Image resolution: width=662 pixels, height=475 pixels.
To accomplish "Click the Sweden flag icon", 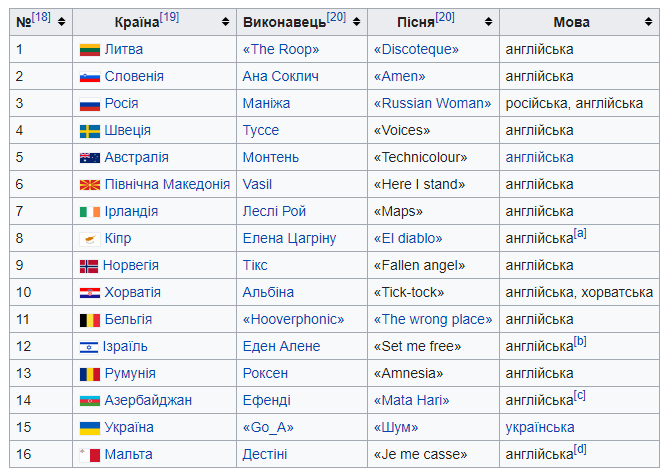I will coord(90,131).
